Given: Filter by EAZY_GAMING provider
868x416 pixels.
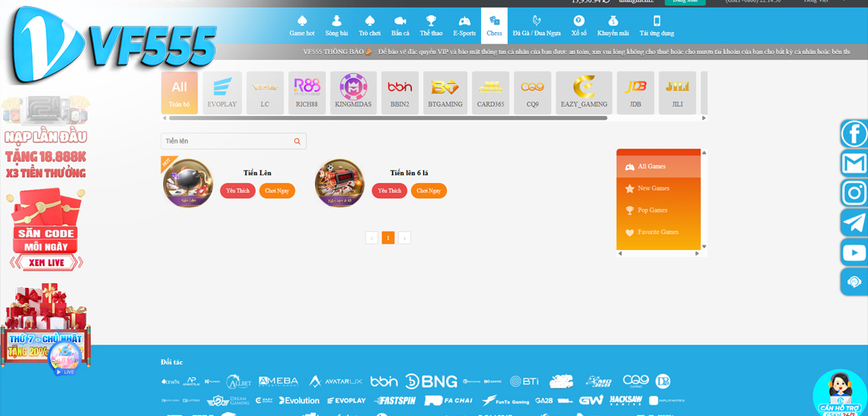Looking at the screenshot, I should [x=584, y=93].
